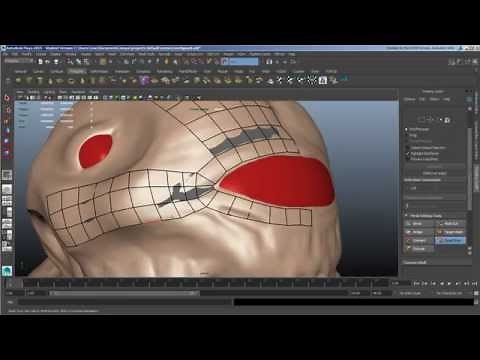Toggle Camera Based Selection checkbox
480x360 pixels.
point(407,147)
